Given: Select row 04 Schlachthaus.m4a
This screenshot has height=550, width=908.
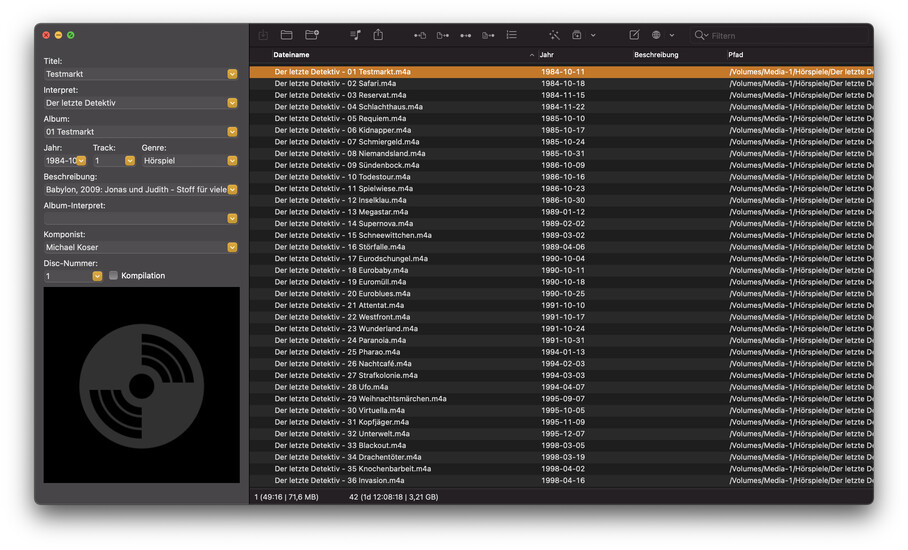Looking at the screenshot, I should (561, 107).
